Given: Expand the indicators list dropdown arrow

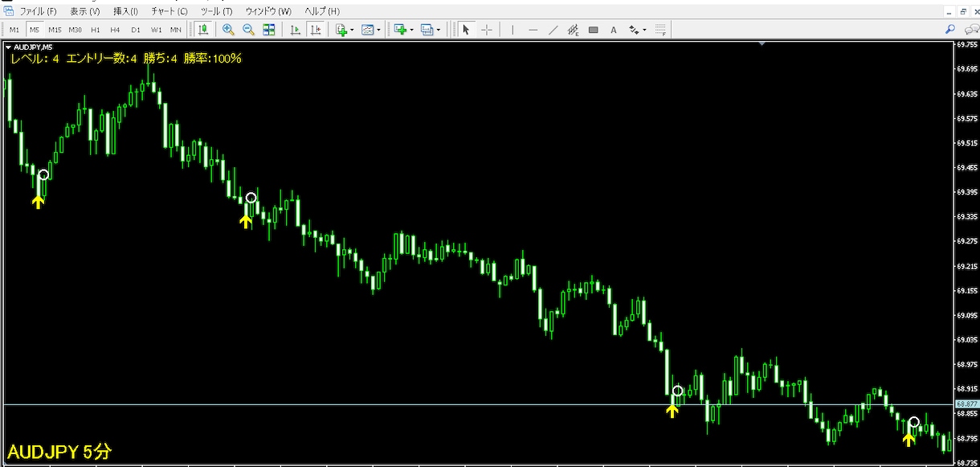Looking at the screenshot, I should pos(353,30).
